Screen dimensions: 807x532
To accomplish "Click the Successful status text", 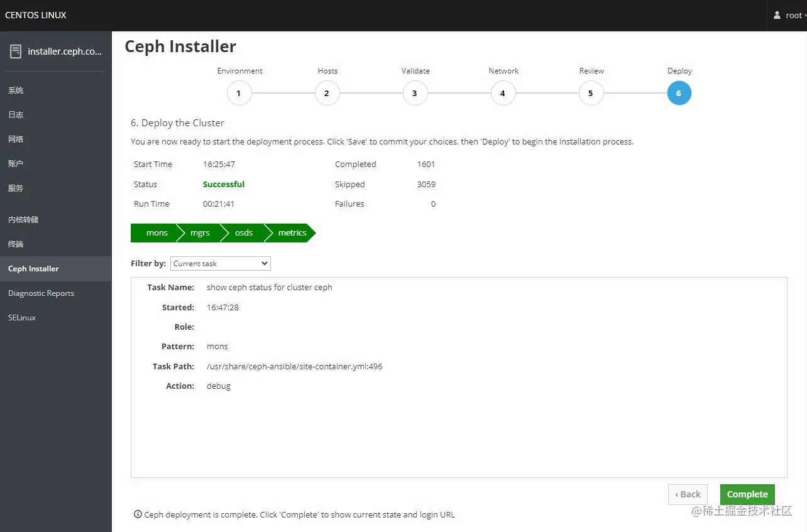I will [x=224, y=184].
